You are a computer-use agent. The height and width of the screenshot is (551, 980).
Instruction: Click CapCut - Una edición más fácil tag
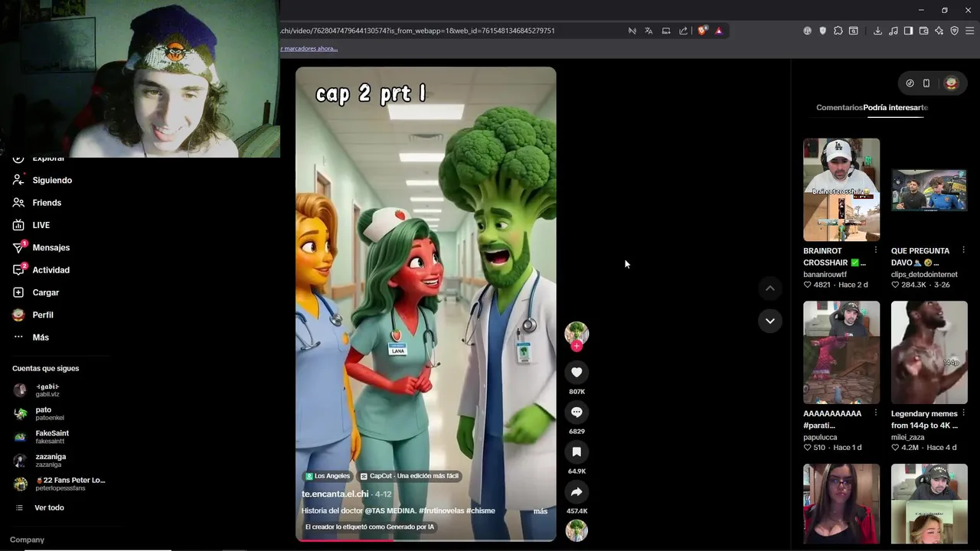coord(410,476)
